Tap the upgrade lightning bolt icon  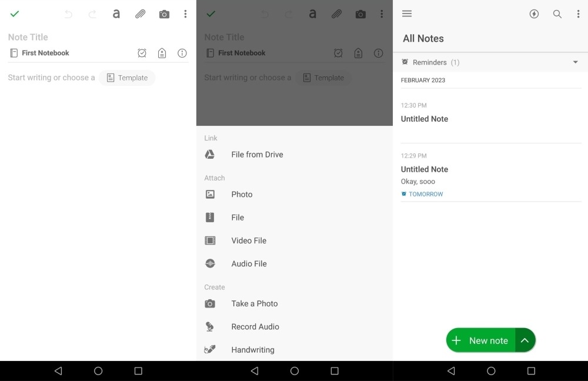tap(534, 14)
